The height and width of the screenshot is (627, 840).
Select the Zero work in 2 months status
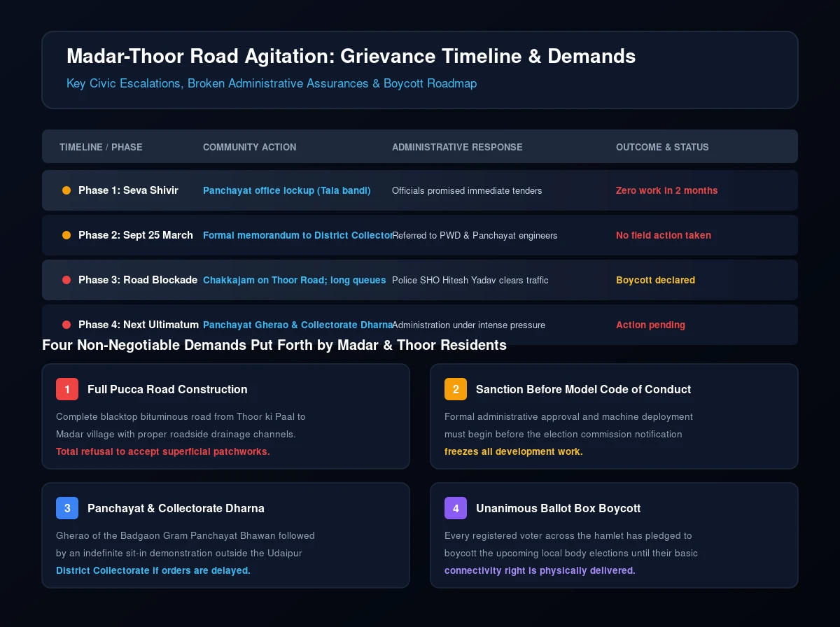pos(666,190)
